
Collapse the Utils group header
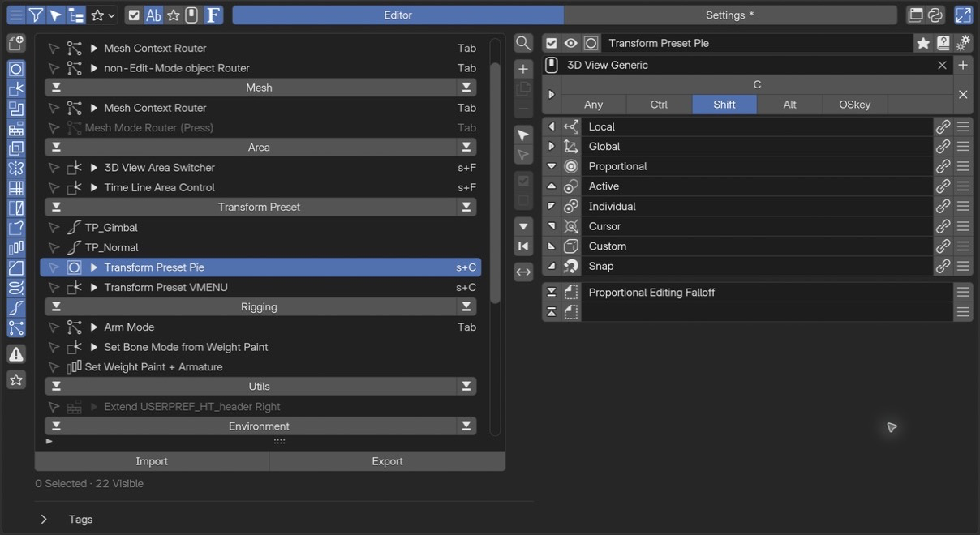tap(56, 387)
